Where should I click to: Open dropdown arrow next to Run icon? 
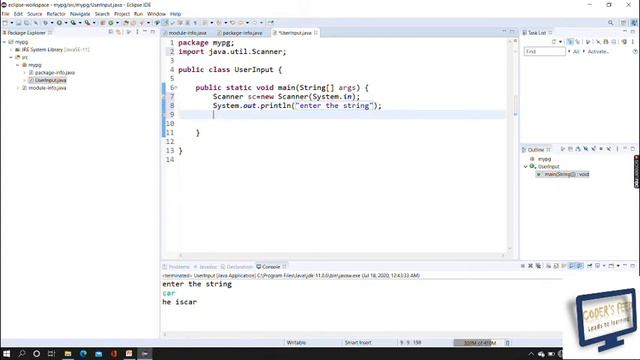(66, 23)
